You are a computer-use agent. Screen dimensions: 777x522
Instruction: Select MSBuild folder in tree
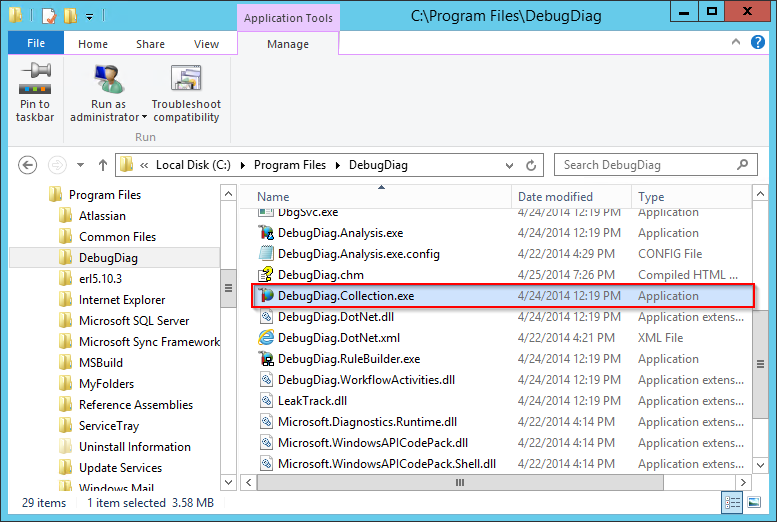[101, 363]
